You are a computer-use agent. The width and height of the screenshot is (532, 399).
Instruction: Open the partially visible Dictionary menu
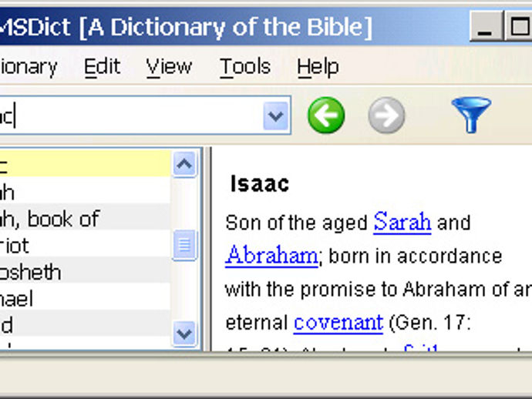(29, 67)
